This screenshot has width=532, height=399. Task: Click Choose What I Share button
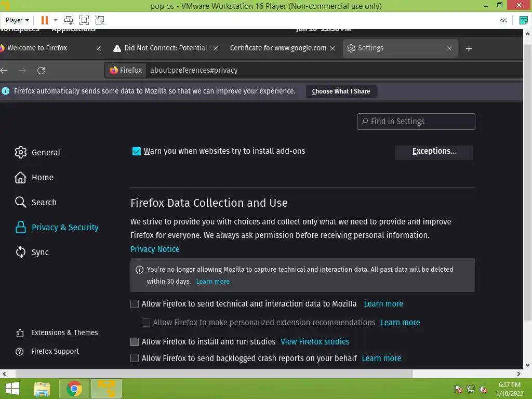(341, 91)
